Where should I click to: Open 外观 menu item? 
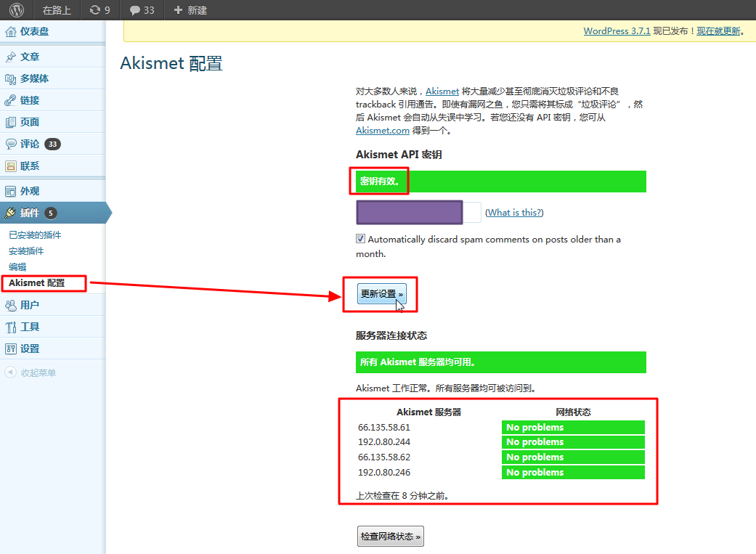click(53, 190)
